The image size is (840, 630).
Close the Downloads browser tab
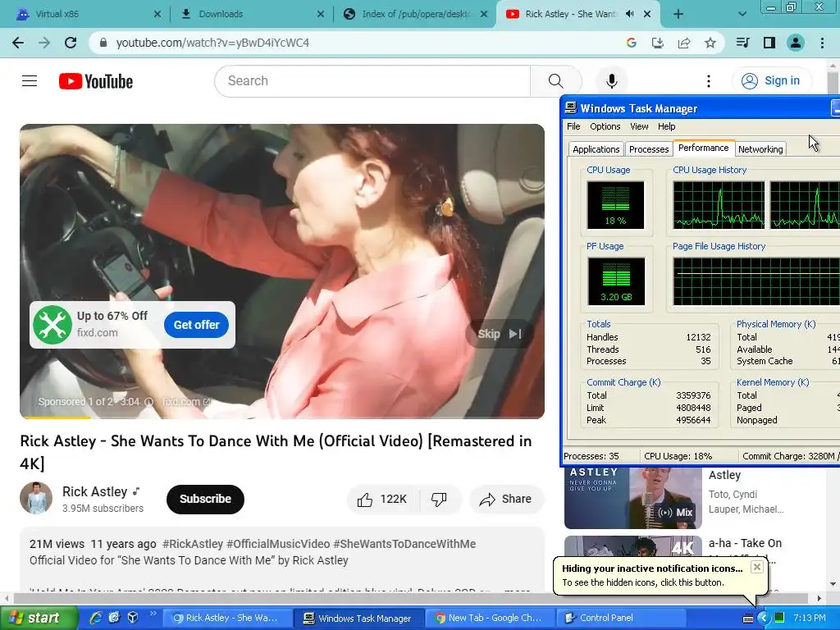click(x=321, y=14)
